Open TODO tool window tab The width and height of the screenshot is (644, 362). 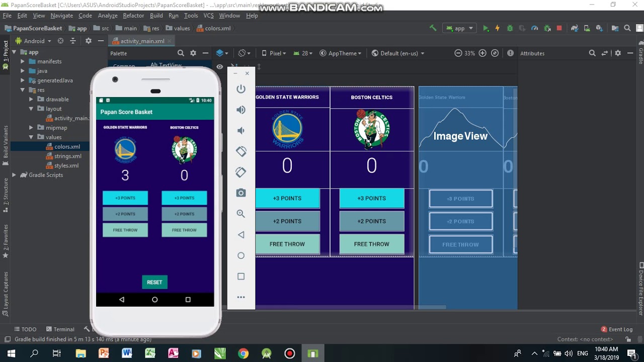(x=25, y=329)
